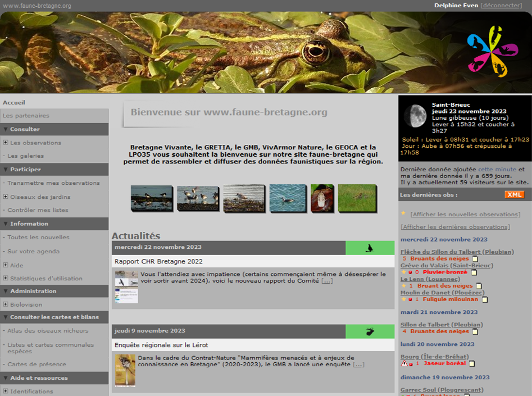Open Listes et cartes communales espèces
The height and width of the screenshot is (396, 532).
tap(51, 348)
